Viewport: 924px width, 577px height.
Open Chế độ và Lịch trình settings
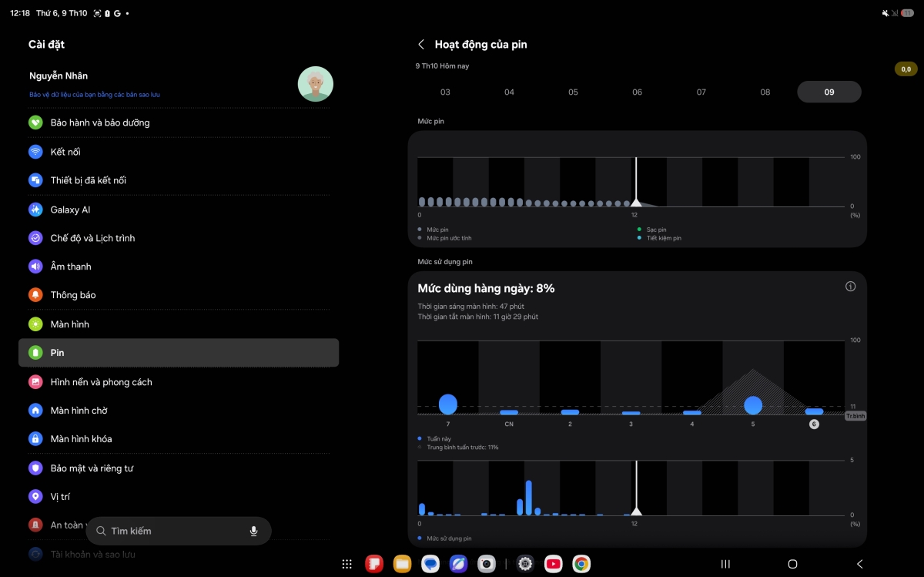click(x=179, y=238)
